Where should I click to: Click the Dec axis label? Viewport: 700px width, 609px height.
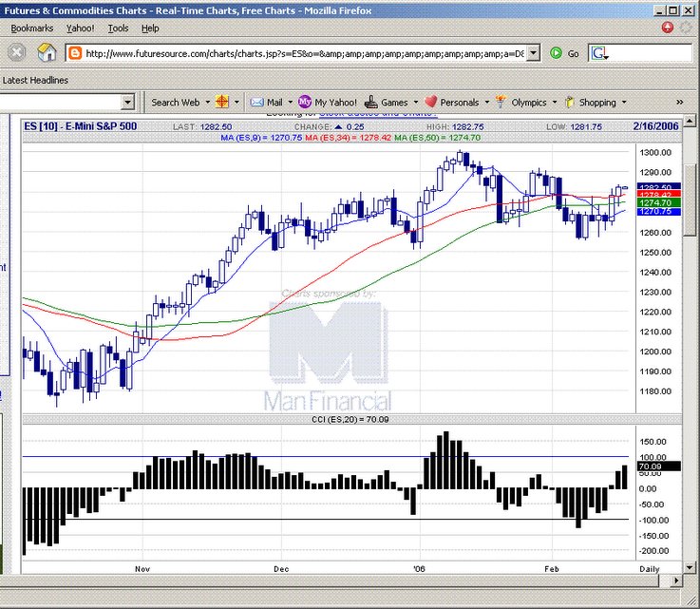(281, 569)
